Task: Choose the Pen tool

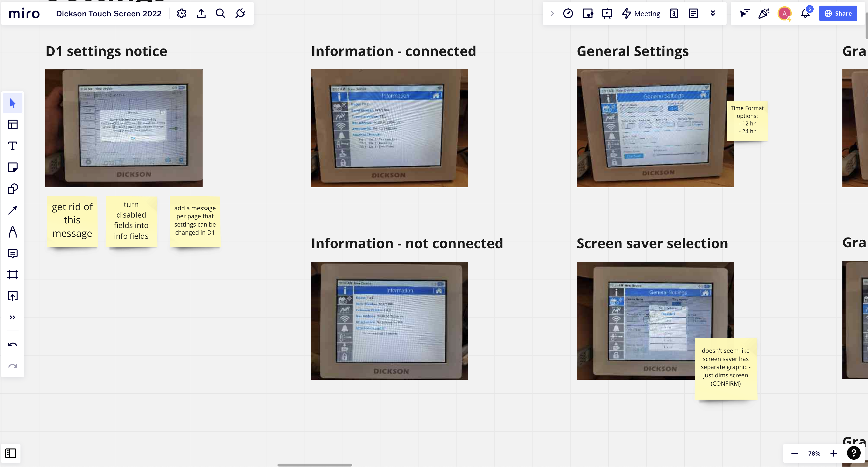Action: point(12,232)
